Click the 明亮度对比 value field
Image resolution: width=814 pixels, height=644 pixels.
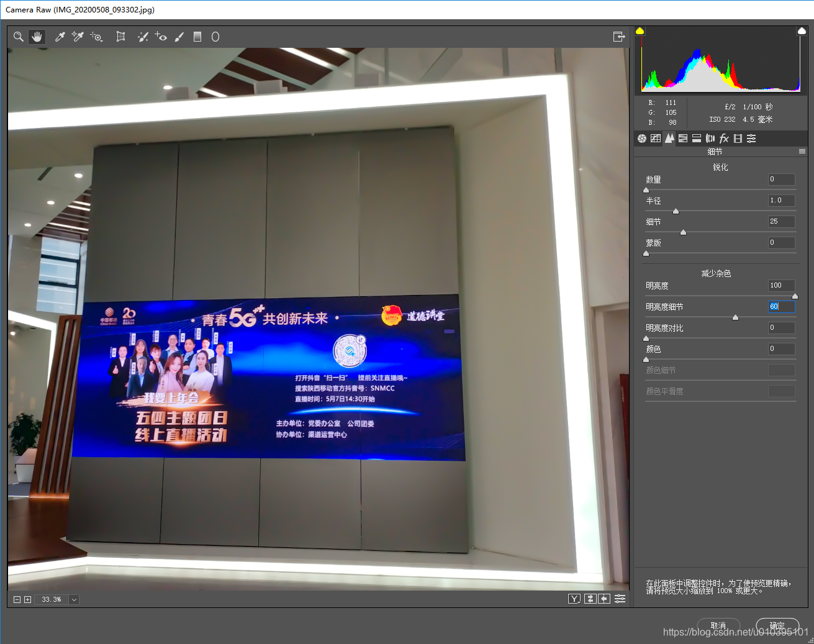[x=781, y=328]
